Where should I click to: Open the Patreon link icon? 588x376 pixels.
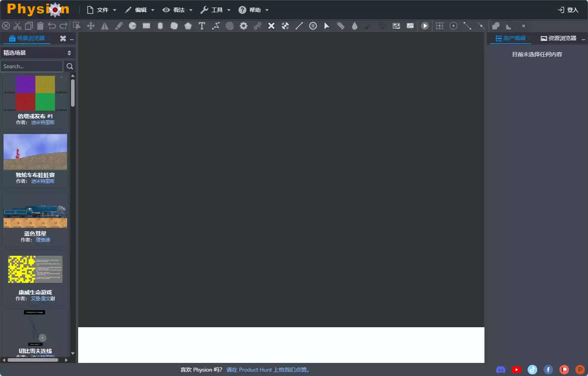click(564, 370)
